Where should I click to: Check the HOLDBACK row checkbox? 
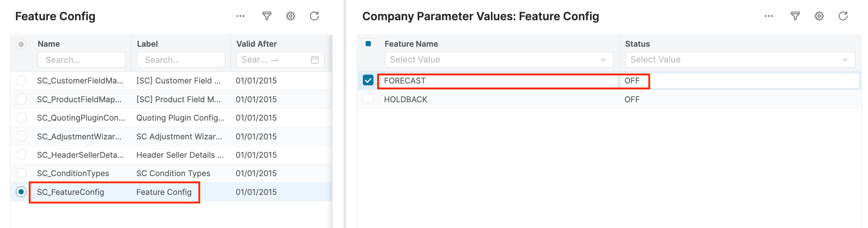point(368,99)
